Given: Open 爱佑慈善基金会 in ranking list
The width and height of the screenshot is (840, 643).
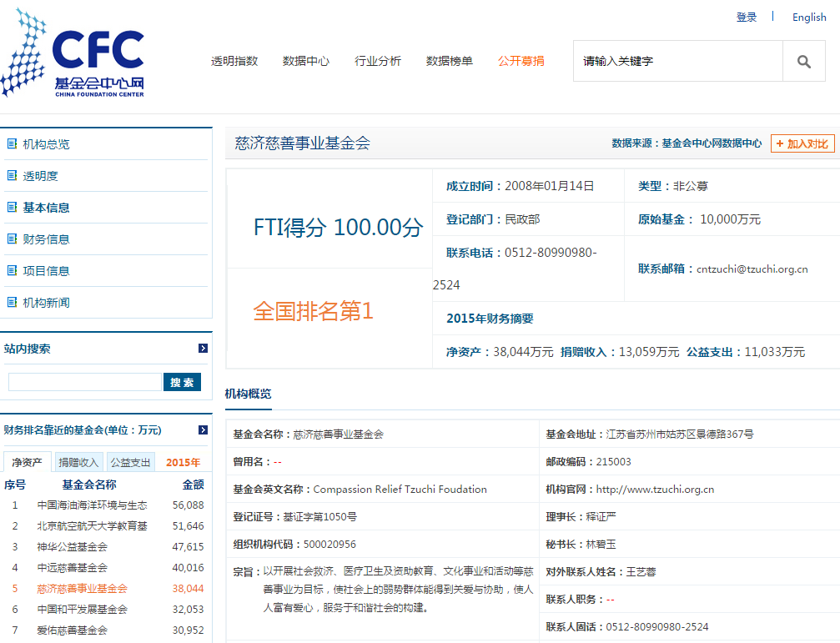Looking at the screenshot, I should [x=73, y=630].
